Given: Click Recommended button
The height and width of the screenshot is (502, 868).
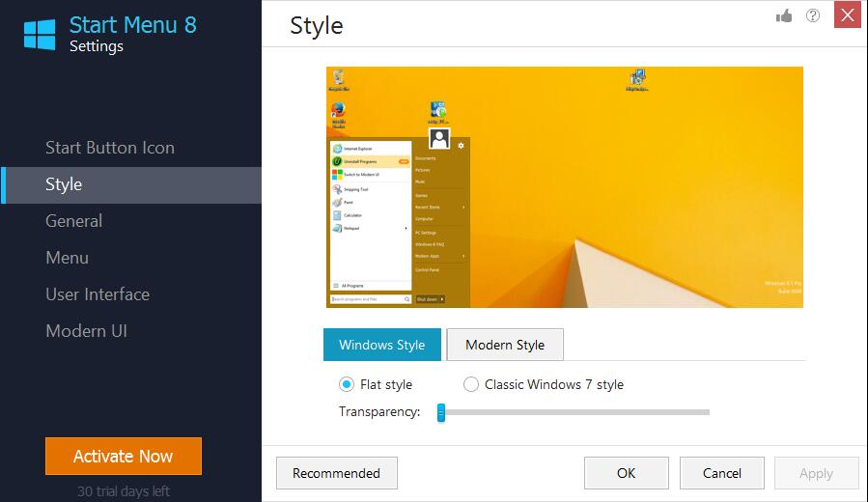Looking at the screenshot, I should pyautogui.click(x=337, y=473).
